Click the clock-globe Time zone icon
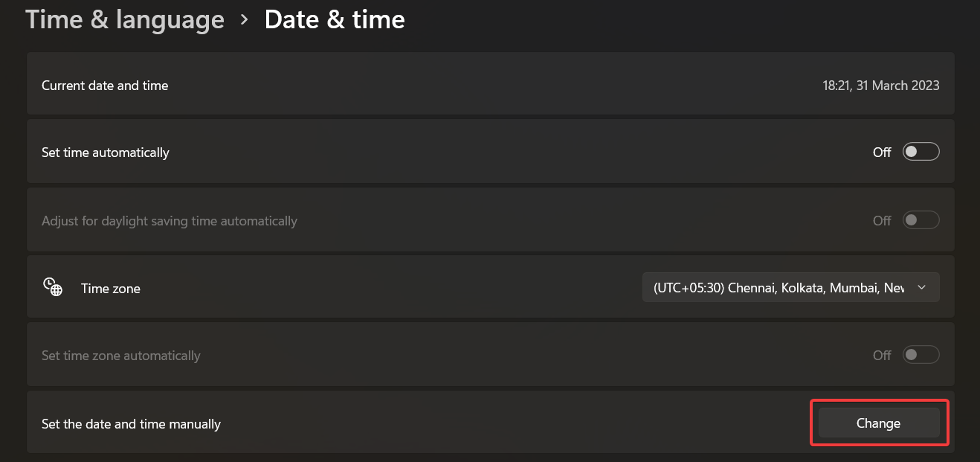The height and width of the screenshot is (462, 980). (52, 287)
